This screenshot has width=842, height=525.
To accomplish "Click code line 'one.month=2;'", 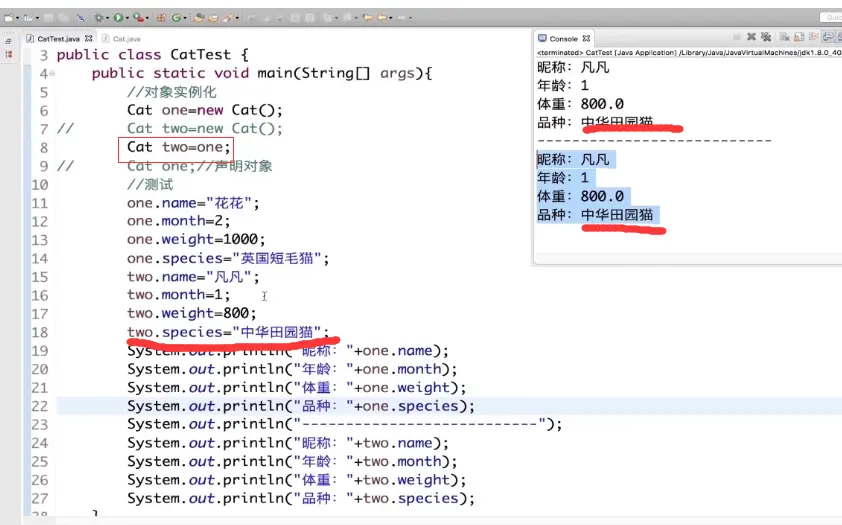I will click(179, 221).
